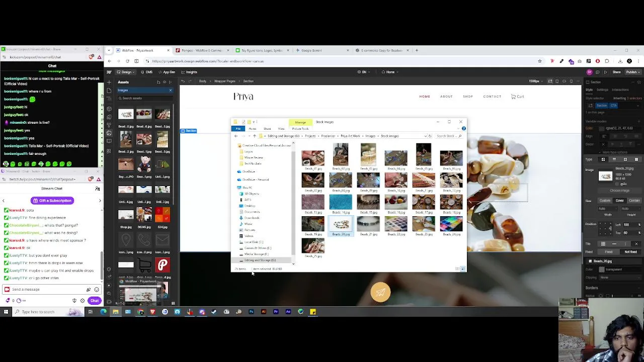Switch File Explorer to large thumbnails view icon
Screen dimensions: 644x362
pos(462,269)
